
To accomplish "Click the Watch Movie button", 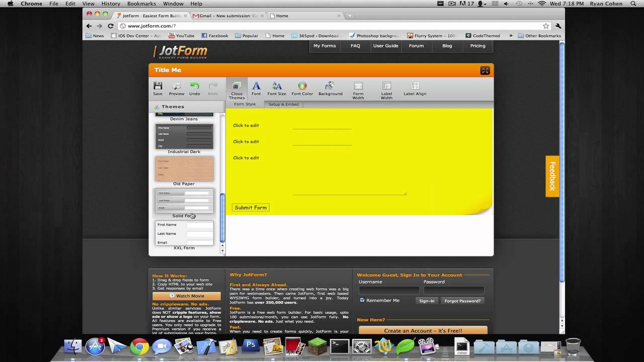I will pyautogui.click(x=186, y=296).
